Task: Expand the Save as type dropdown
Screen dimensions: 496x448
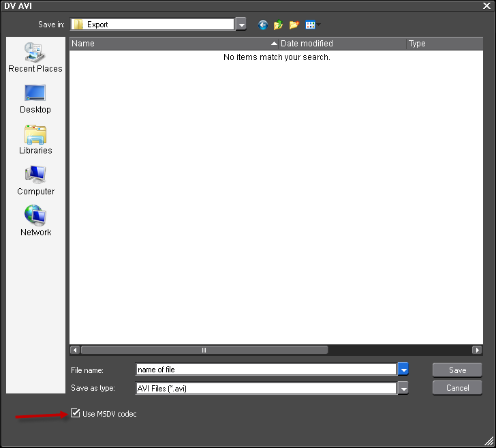Action: coord(403,388)
